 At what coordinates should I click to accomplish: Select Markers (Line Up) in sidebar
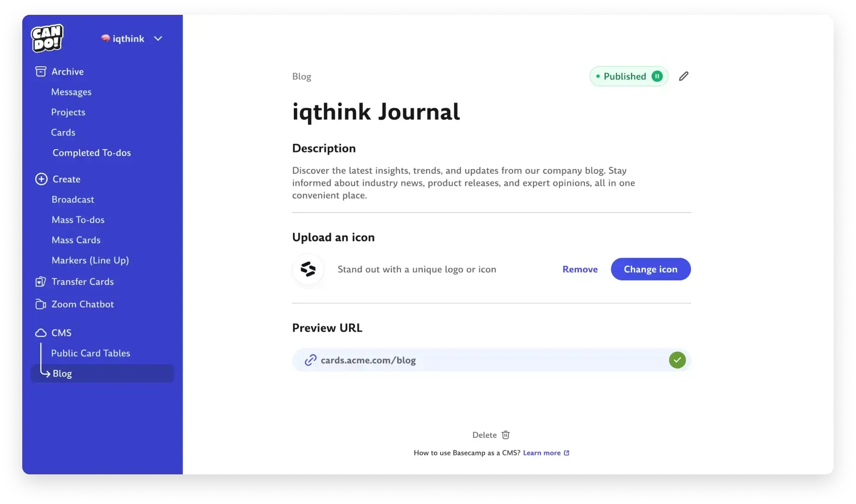[90, 260]
